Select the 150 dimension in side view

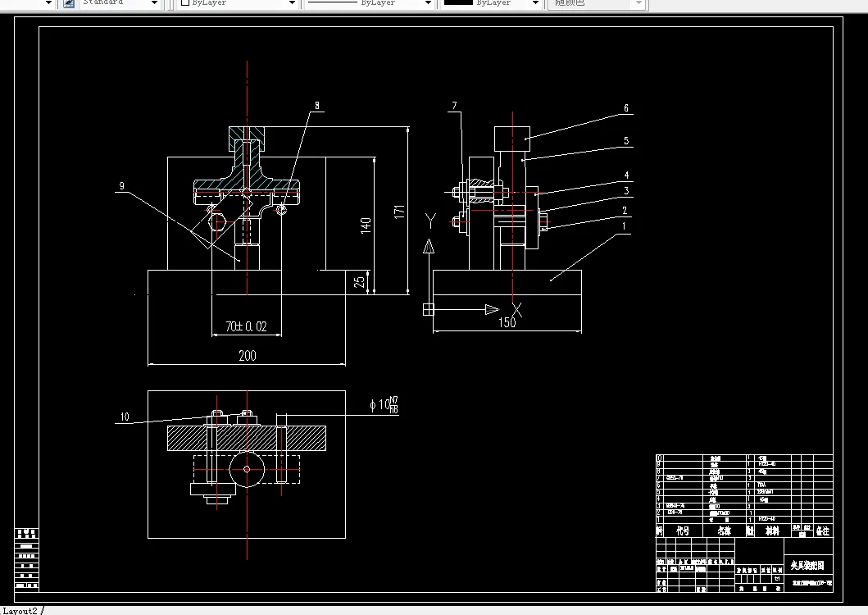pyautogui.click(x=507, y=322)
